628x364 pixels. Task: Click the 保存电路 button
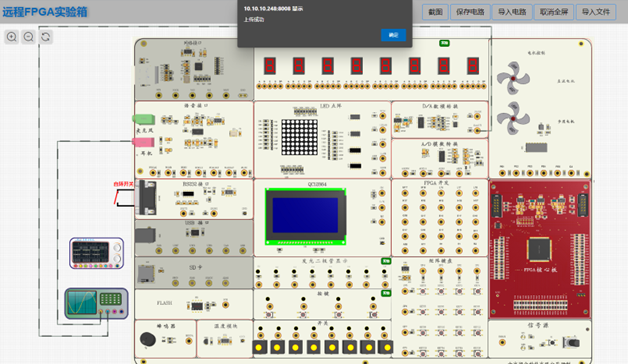click(x=470, y=12)
